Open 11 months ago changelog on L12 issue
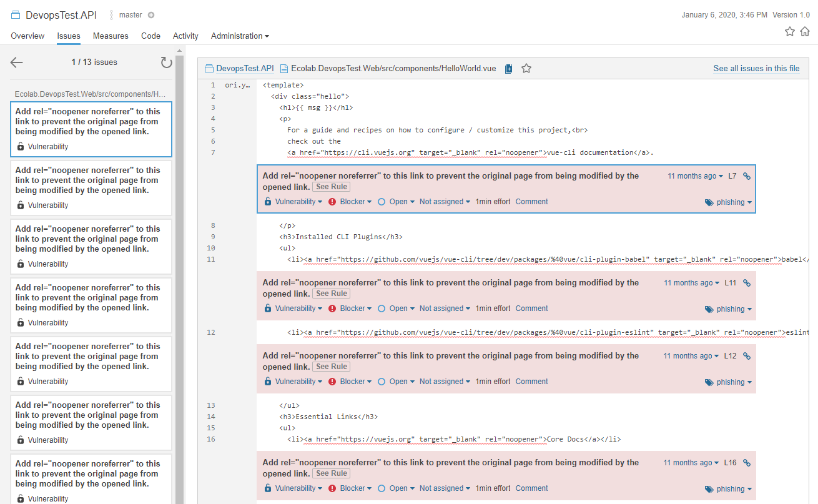Viewport: 818px width, 504px height. (x=691, y=356)
